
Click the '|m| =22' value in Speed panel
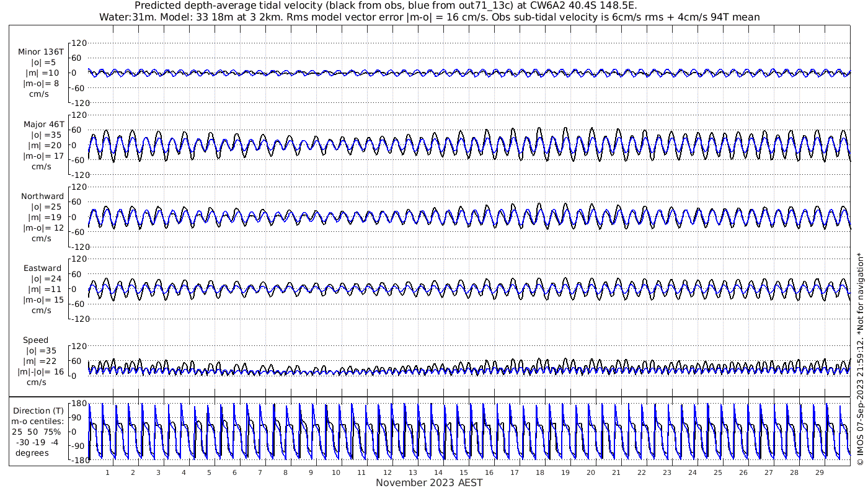pos(44,361)
